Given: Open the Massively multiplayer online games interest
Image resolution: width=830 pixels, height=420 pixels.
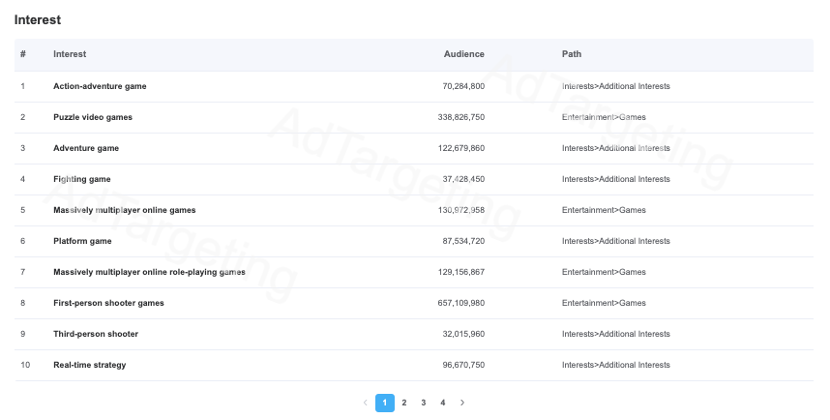Looking at the screenshot, I should [124, 210].
